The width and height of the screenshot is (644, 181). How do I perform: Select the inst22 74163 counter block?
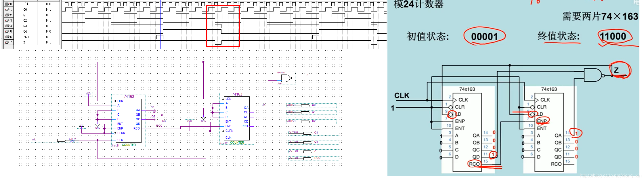pos(237,118)
